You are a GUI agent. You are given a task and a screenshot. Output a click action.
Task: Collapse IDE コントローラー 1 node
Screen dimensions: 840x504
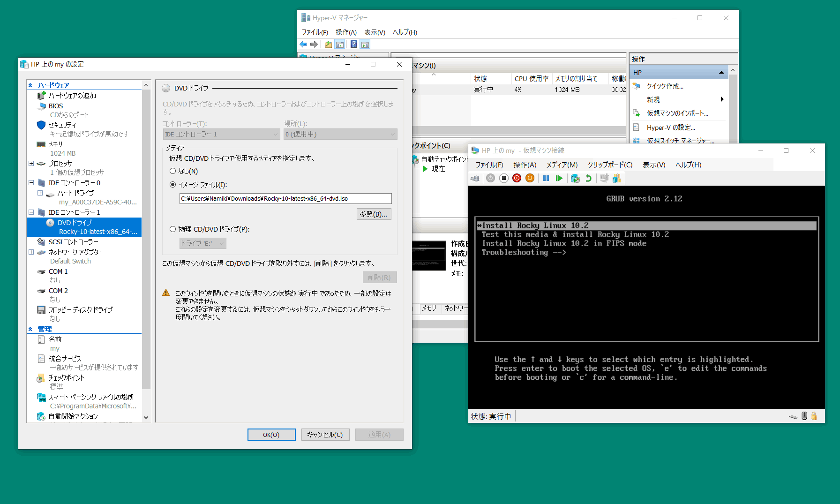pyautogui.click(x=31, y=212)
